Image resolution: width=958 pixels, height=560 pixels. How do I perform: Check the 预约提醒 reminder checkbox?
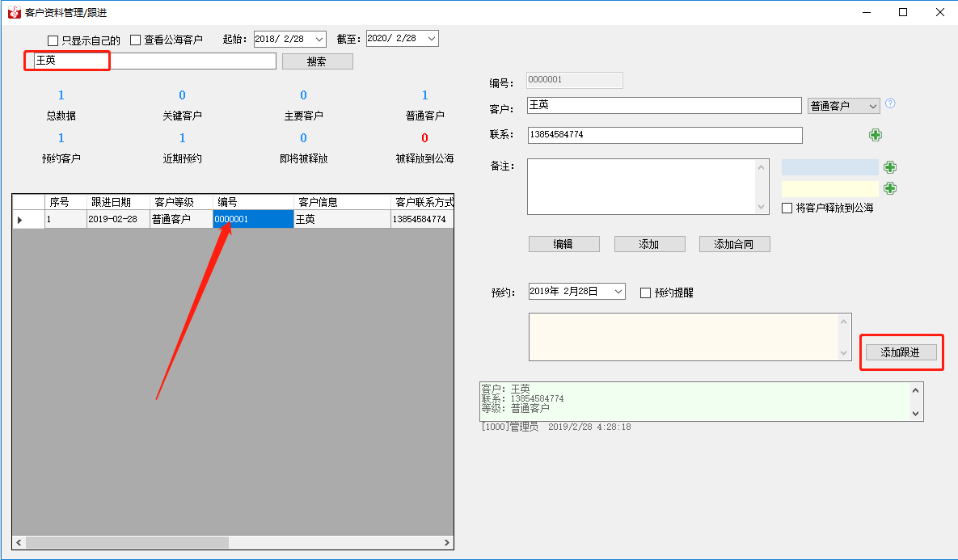645,293
